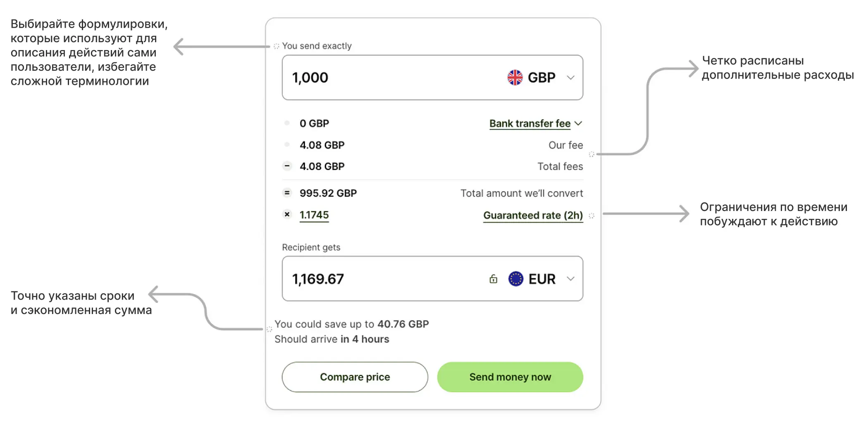Click the 1.1745 exchange rate link
The image size is (868, 422).
tap(314, 215)
